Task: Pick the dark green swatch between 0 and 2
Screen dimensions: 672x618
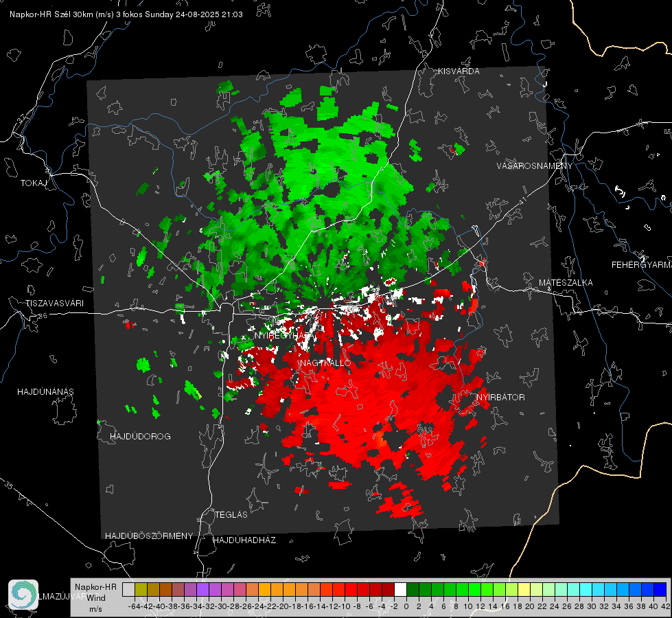Action: [413, 589]
